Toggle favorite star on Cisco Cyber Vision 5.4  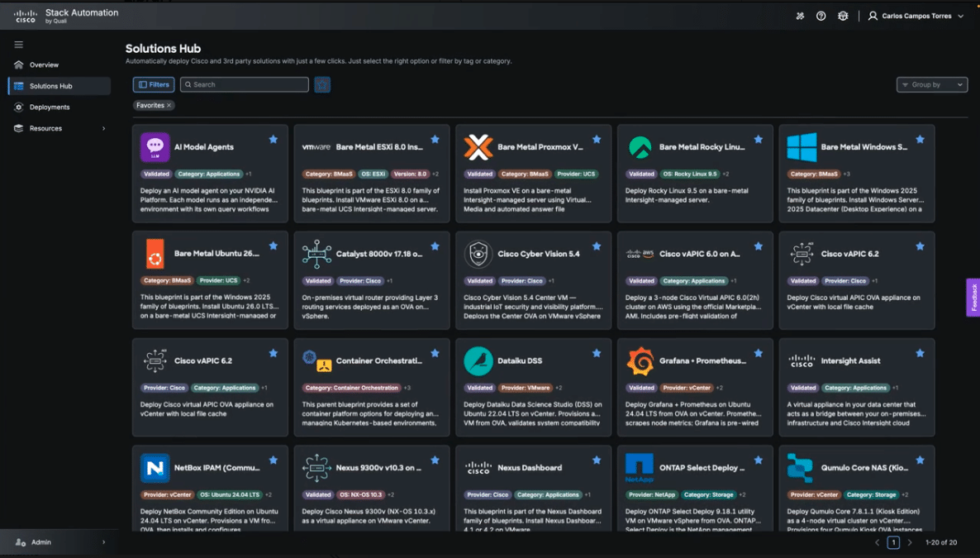coord(597,246)
